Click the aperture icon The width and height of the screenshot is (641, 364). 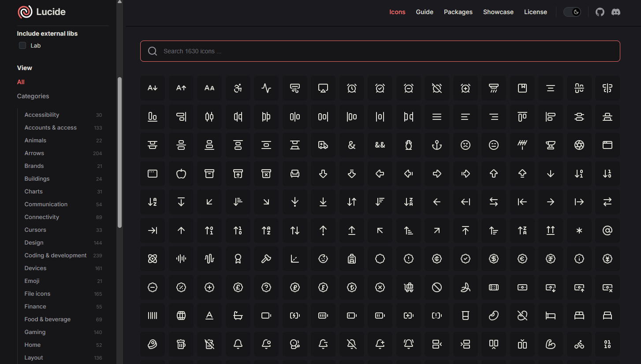[579, 145]
